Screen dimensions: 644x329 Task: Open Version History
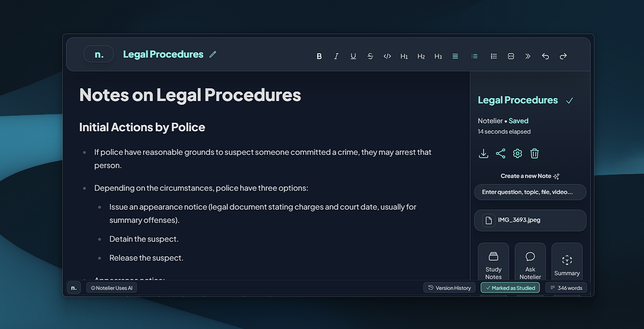click(x=449, y=288)
